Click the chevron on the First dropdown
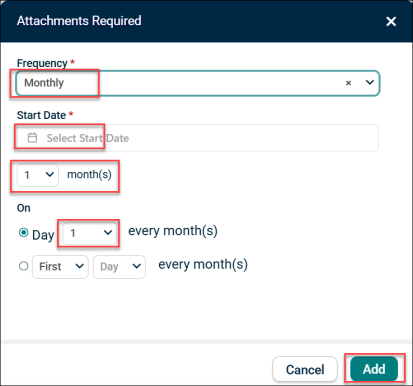Screen dimensions: 413x386 pyautogui.click(x=79, y=266)
